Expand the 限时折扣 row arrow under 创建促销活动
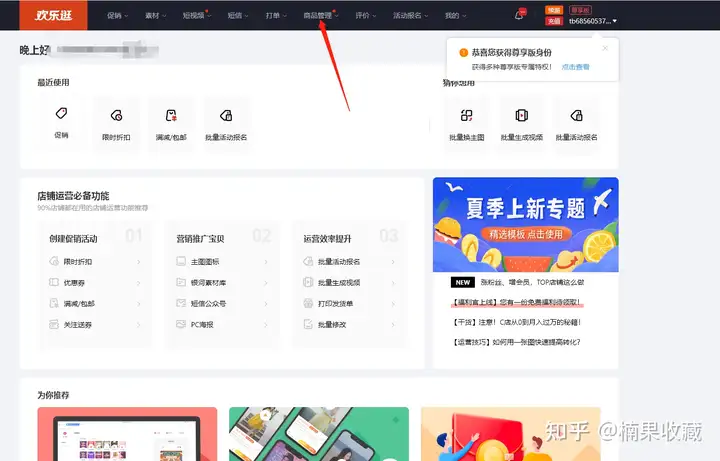The height and width of the screenshot is (461, 720). (139, 262)
